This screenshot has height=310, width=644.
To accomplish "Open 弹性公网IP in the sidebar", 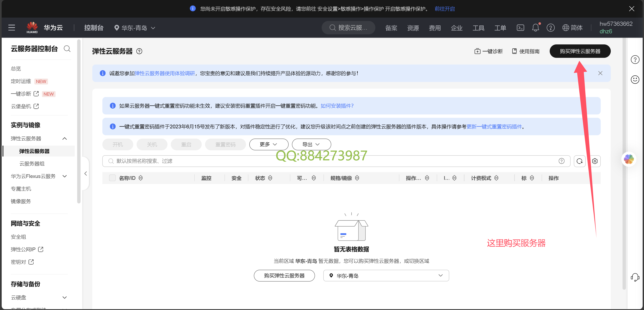I will (27, 249).
